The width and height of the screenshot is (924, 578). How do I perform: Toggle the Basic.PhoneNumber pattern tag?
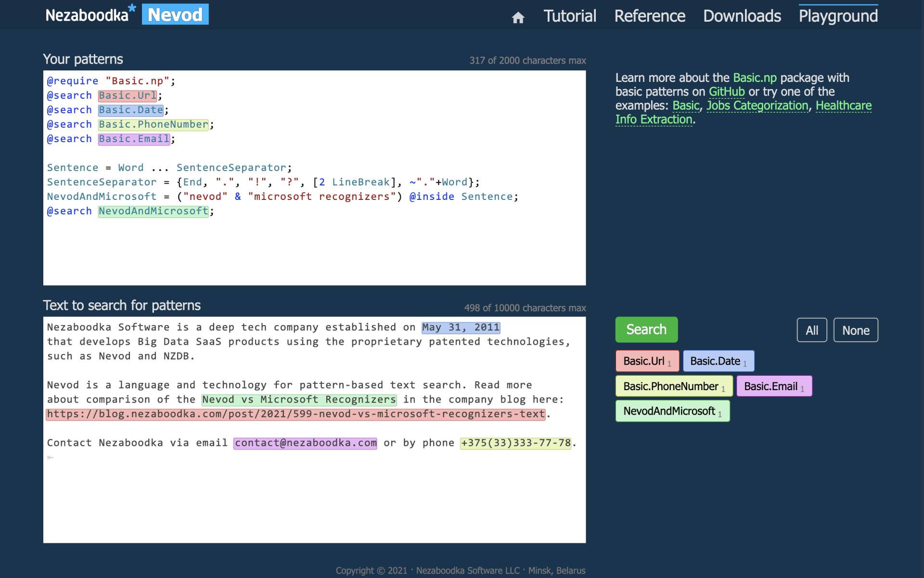pos(674,386)
